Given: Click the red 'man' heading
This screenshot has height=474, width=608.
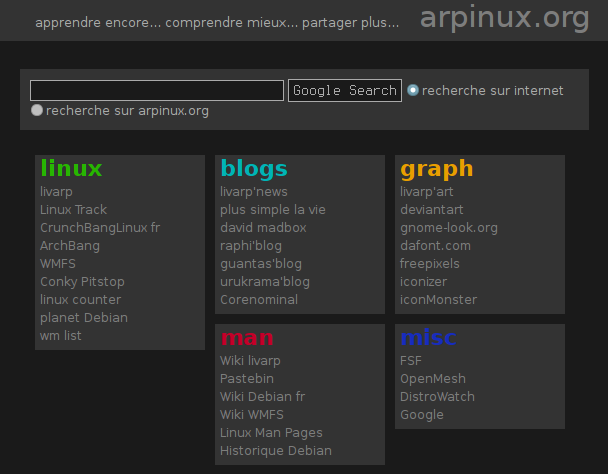Looking at the screenshot, I should (247, 338).
